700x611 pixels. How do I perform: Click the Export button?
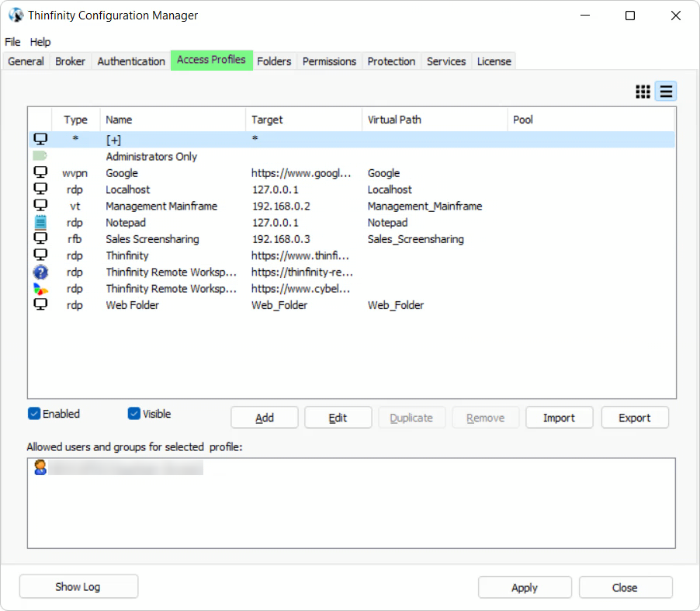coord(634,418)
